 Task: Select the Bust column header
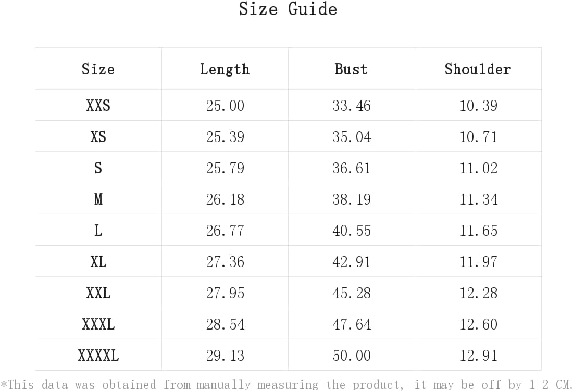click(x=351, y=69)
